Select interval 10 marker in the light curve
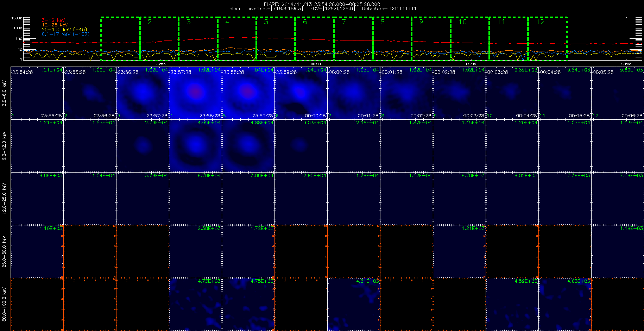644x331 pixels. [462, 22]
